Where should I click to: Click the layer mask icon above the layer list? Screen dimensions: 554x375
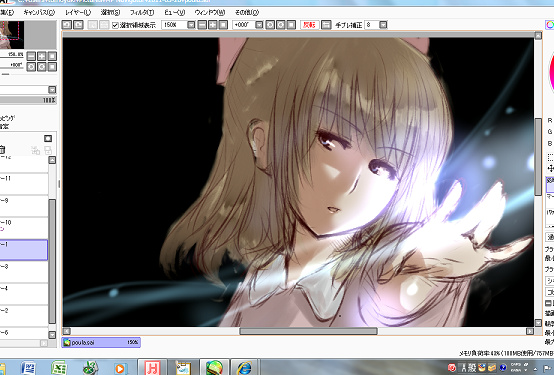click(x=48, y=139)
